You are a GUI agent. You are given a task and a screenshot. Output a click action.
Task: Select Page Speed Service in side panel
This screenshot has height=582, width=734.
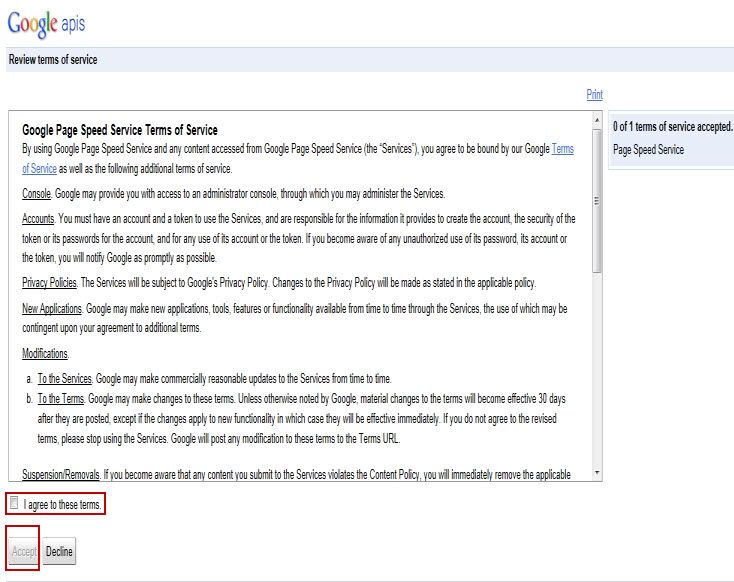[648, 150]
